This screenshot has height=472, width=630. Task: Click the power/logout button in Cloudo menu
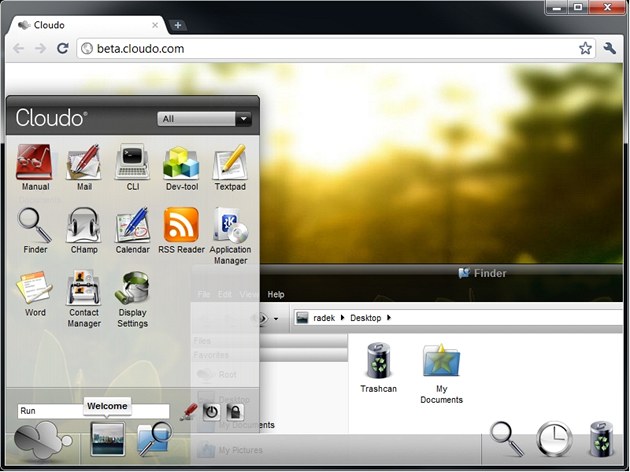(212, 412)
